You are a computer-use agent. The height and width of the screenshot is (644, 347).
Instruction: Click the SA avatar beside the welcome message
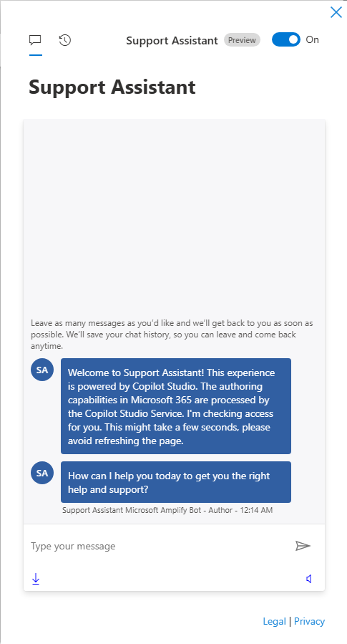pos(42,370)
